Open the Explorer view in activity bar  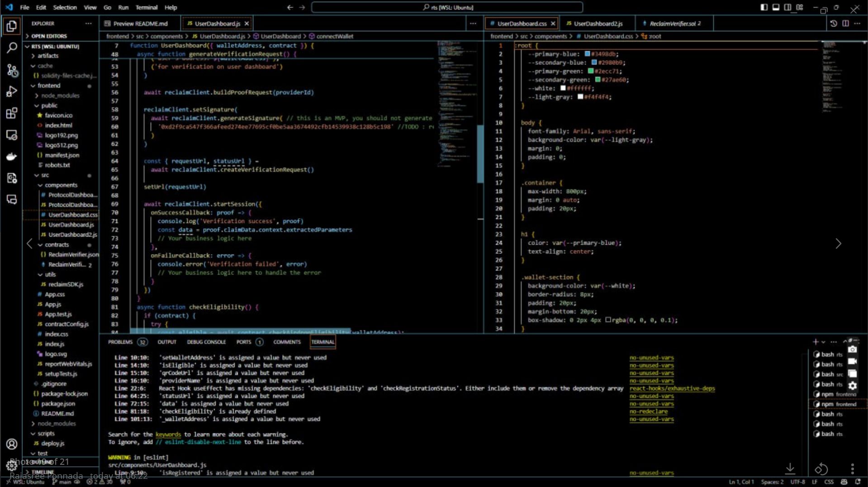[x=12, y=26]
